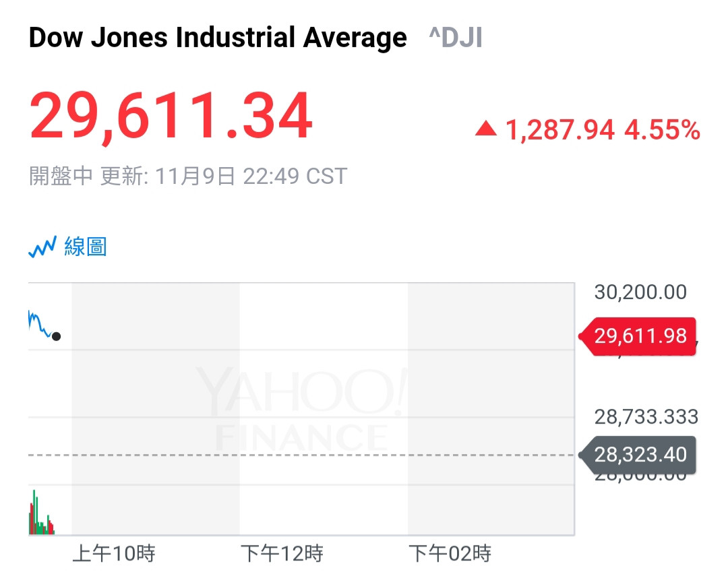Click the 上午10時 time axis label

tap(113, 554)
